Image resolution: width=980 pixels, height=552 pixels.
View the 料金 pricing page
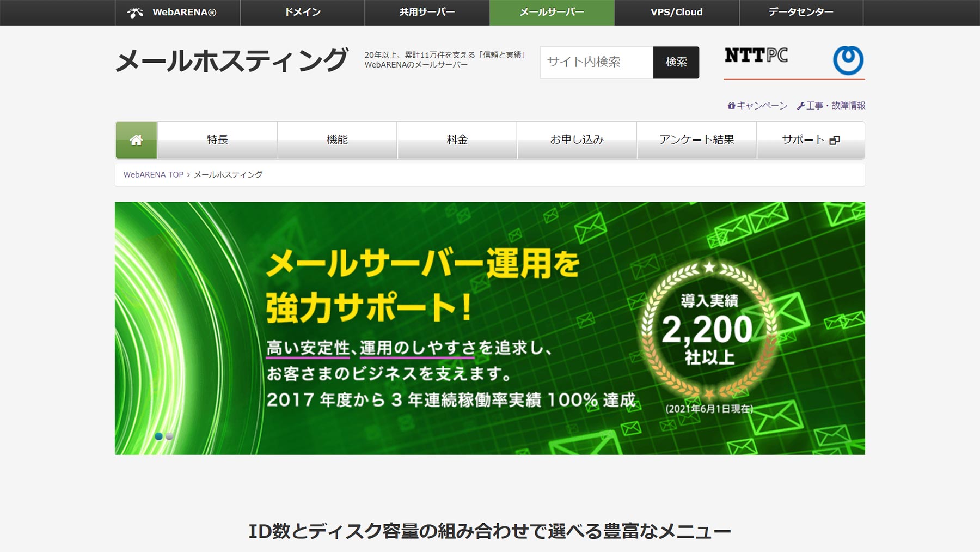click(457, 139)
